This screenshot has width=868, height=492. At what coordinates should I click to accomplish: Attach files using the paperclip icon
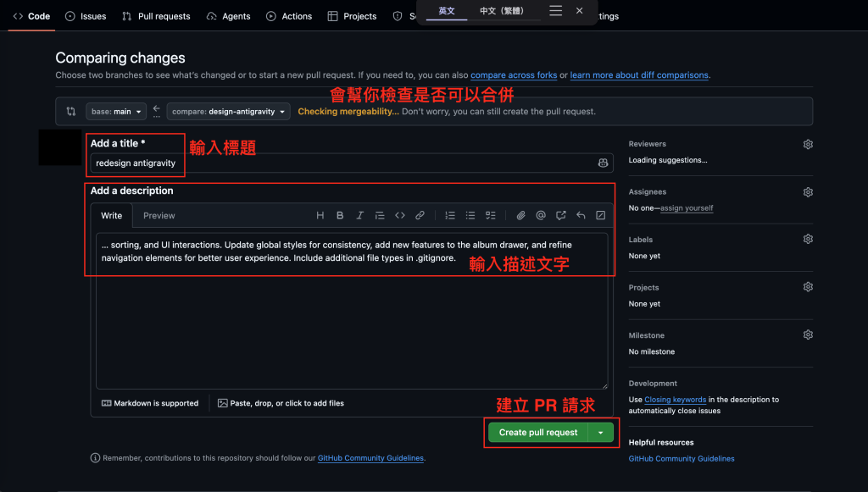coord(521,216)
